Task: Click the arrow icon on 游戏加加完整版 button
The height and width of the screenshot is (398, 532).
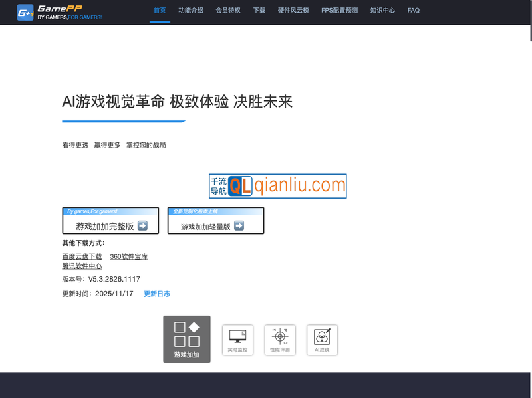Action: coord(141,225)
